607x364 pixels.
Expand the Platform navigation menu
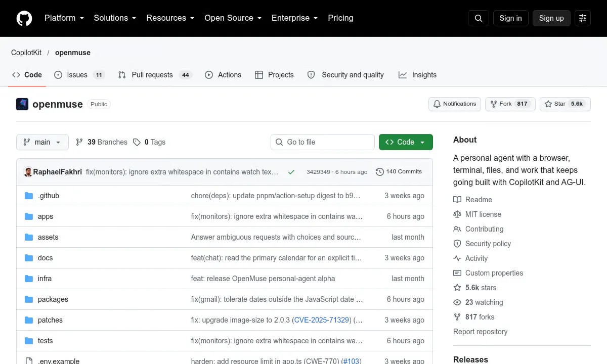click(x=64, y=18)
